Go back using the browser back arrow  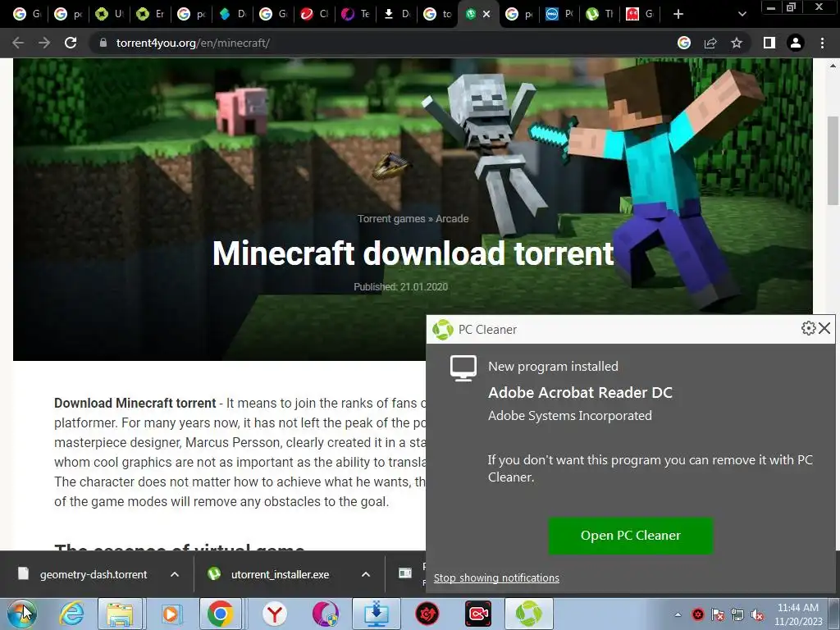18,43
